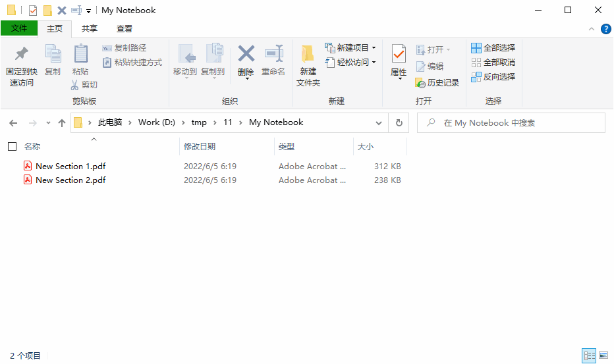Switch to Details view in the status bar
This screenshot has height=364, width=614.
pyautogui.click(x=589, y=355)
